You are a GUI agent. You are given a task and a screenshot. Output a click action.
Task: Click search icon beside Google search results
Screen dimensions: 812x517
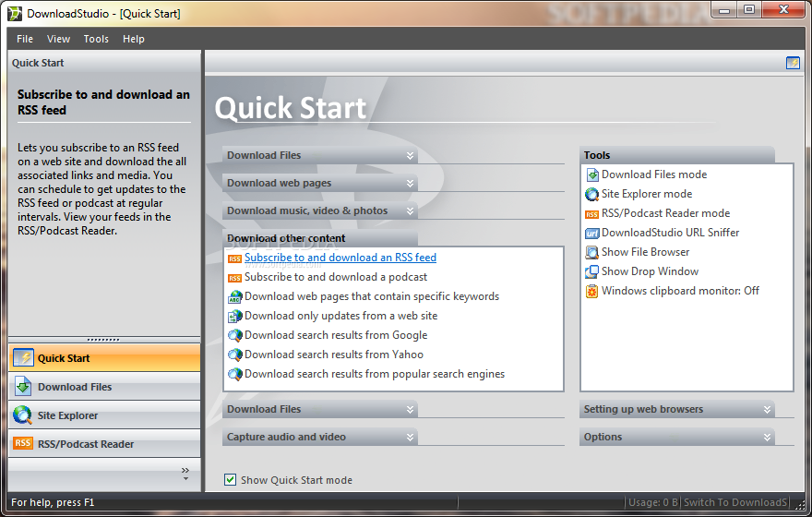pyautogui.click(x=235, y=335)
